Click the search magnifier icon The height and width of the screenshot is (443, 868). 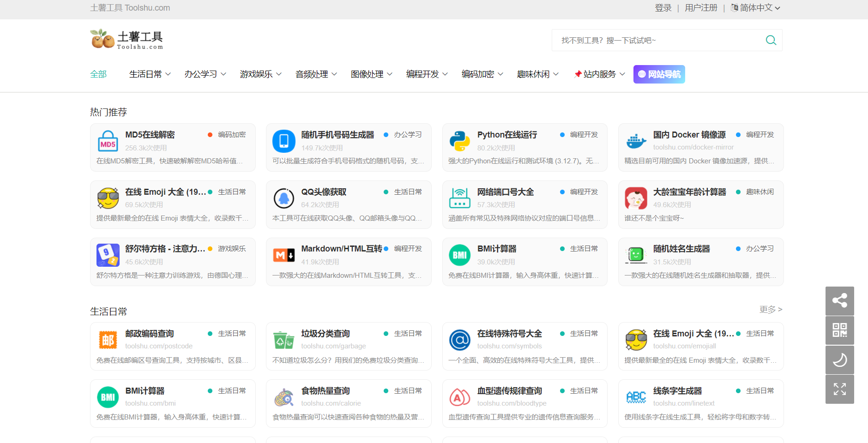pyautogui.click(x=771, y=40)
